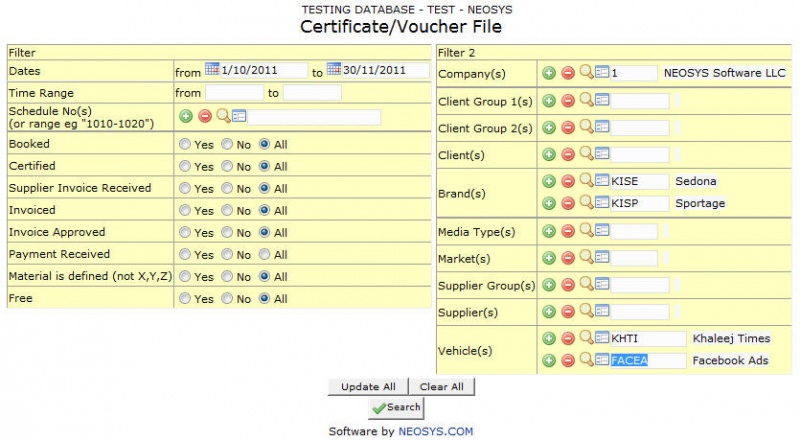Open the Company list popup icon

pyautogui.click(x=602, y=72)
